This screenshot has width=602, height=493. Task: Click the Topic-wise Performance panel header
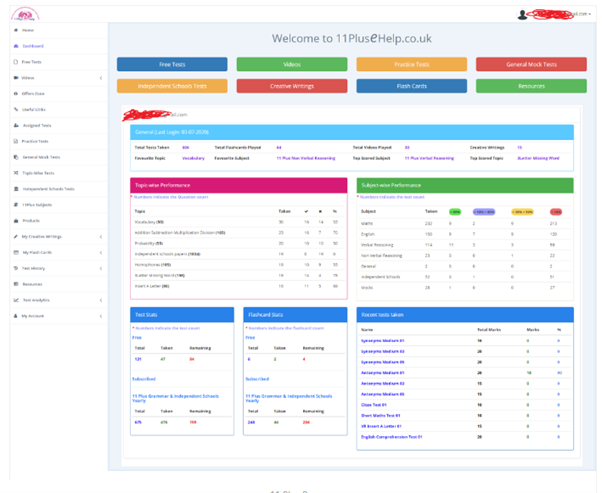239,185
